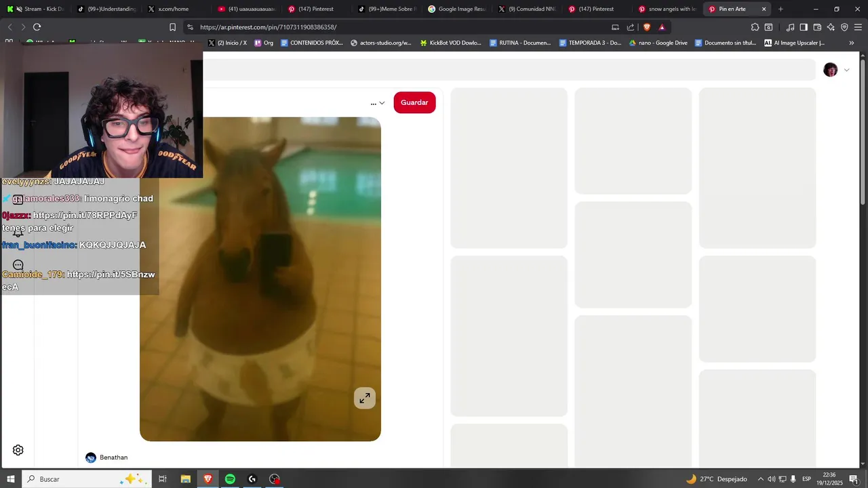This screenshot has height=488, width=868.
Task: Open Brave Shields lion icon
Action: 646,27
